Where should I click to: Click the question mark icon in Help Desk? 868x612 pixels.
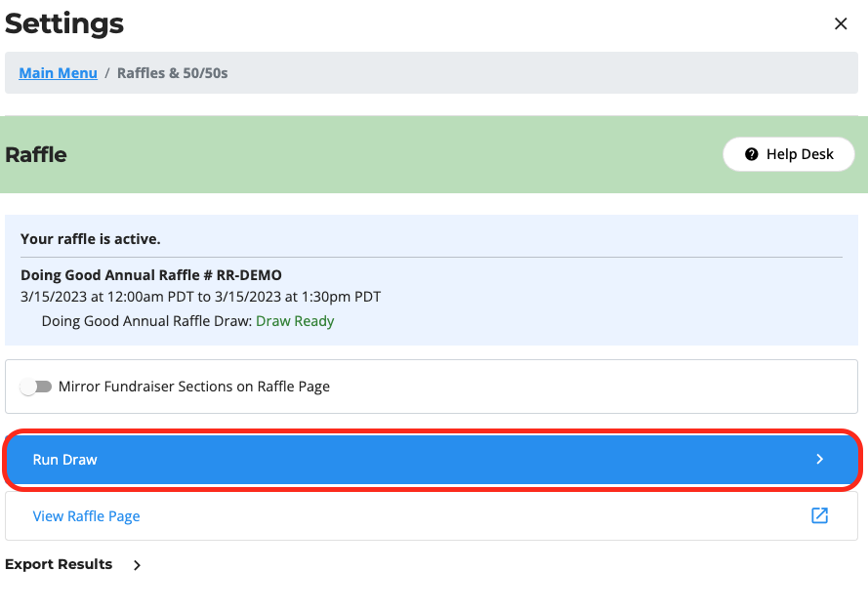751,154
